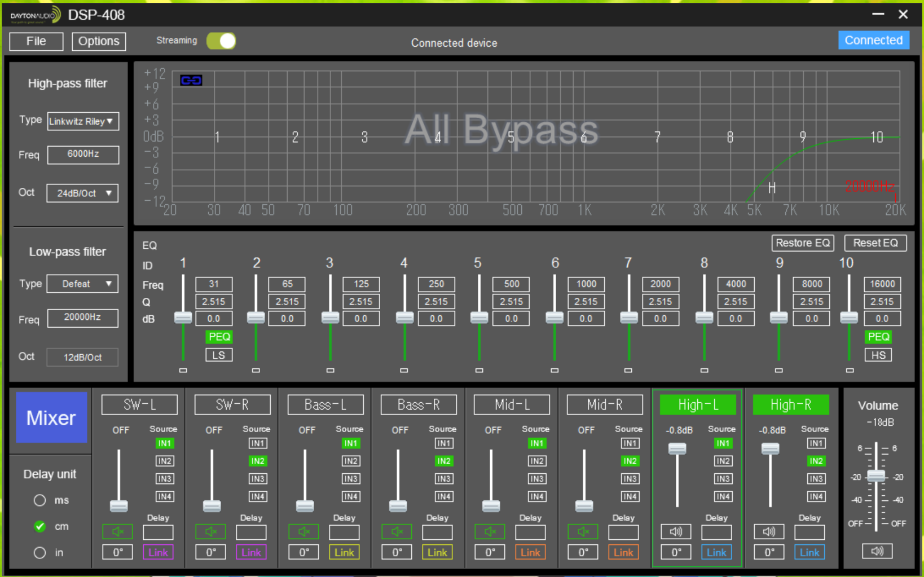Mute the High-L channel speaker icon

click(676, 531)
